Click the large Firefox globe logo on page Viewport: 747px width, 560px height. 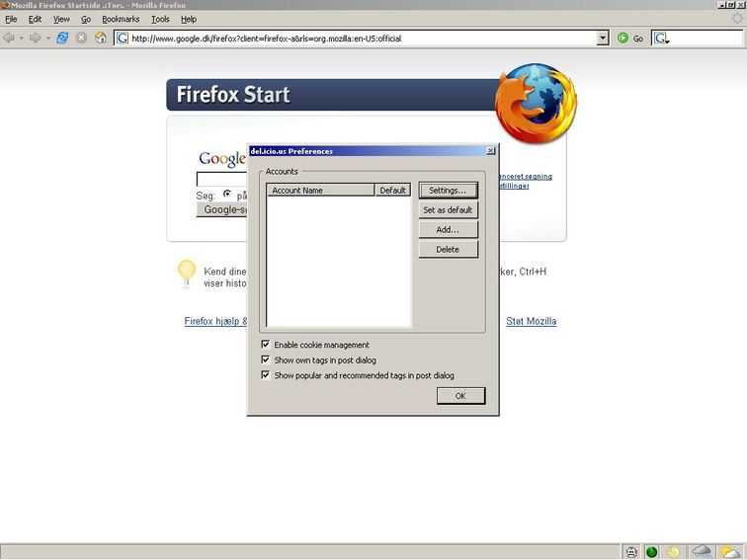536,104
